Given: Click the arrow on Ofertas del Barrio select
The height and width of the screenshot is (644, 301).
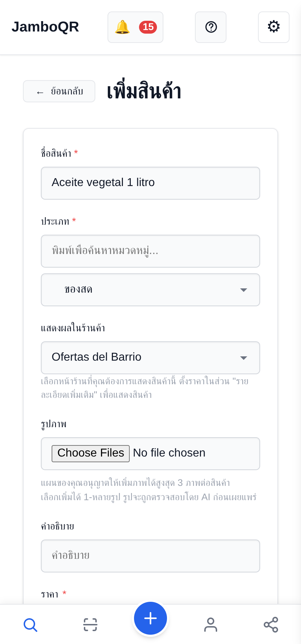Looking at the screenshot, I should click(x=244, y=358).
